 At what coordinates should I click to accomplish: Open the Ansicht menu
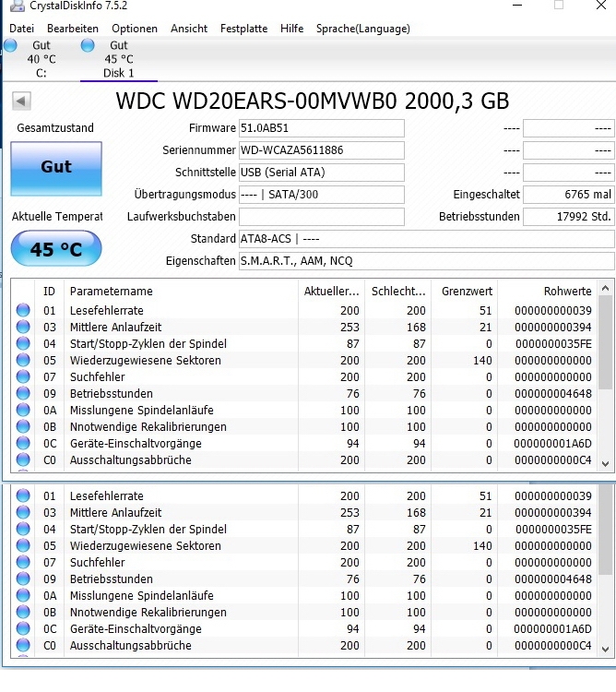tap(189, 29)
